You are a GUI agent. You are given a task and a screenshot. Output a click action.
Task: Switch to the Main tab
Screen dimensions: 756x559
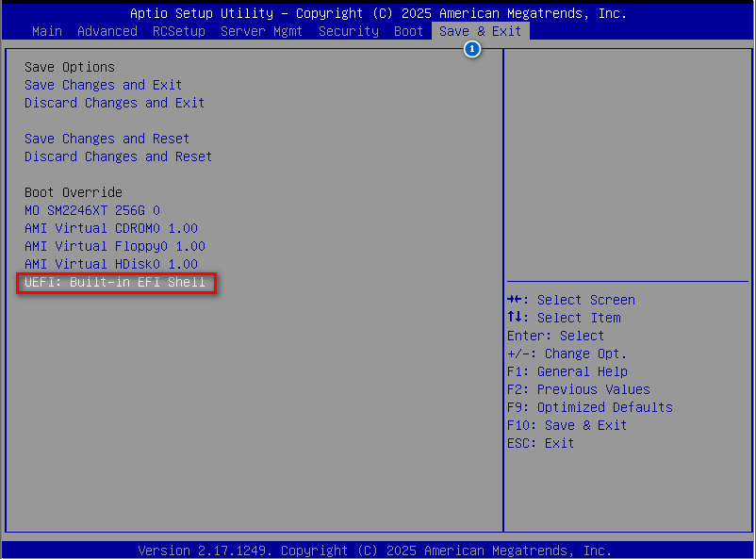pyautogui.click(x=47, y=31)
